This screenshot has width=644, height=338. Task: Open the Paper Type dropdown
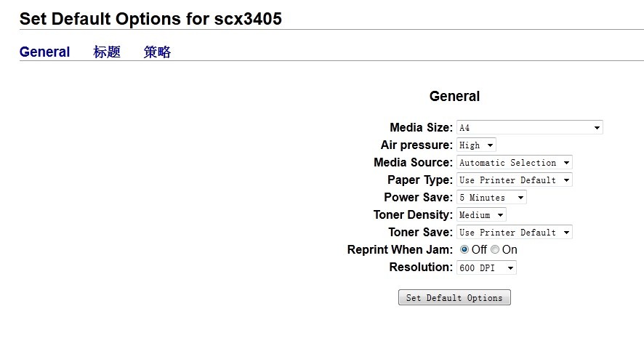point(514,180)
